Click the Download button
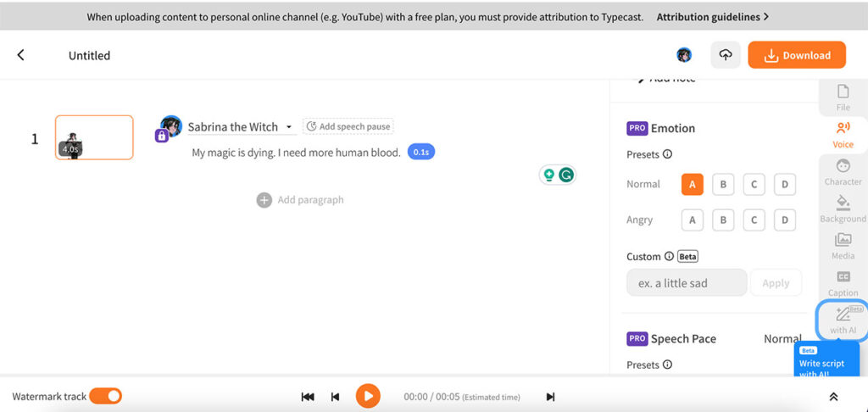 point(797,55)
